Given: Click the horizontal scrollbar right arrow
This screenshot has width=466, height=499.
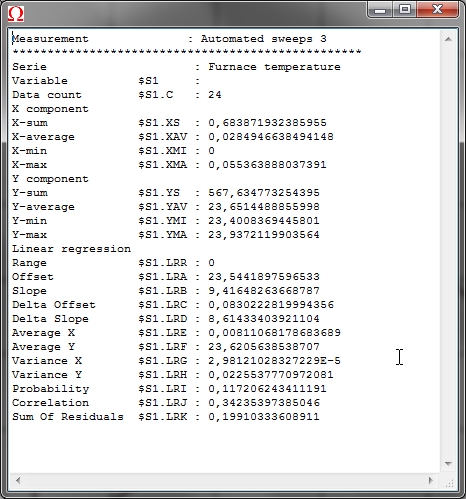Looking at the screenshot, I should [430, 480].
